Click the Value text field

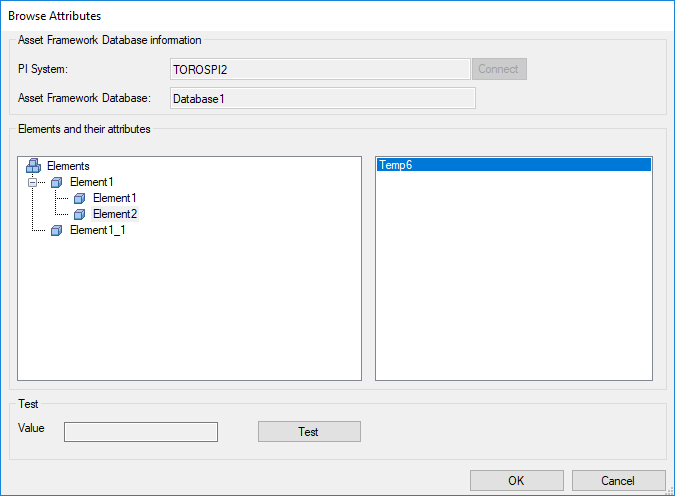(x=141, y=432)
